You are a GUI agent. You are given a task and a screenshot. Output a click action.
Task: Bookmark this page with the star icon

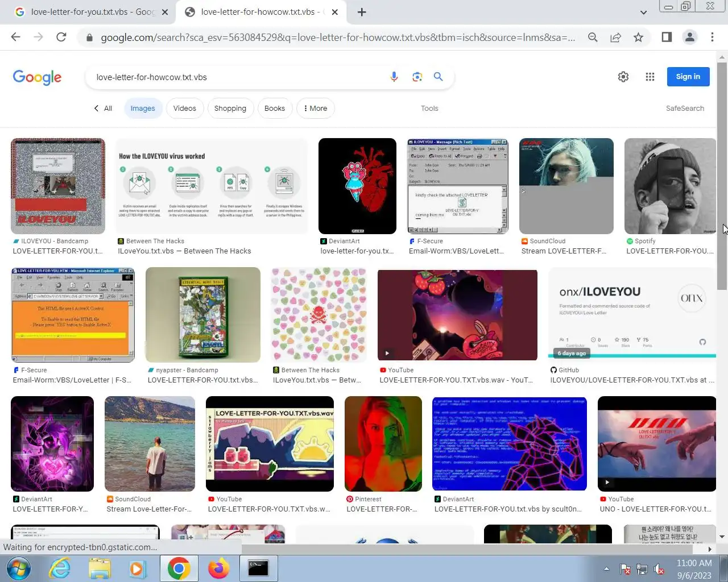pos(638,37)
